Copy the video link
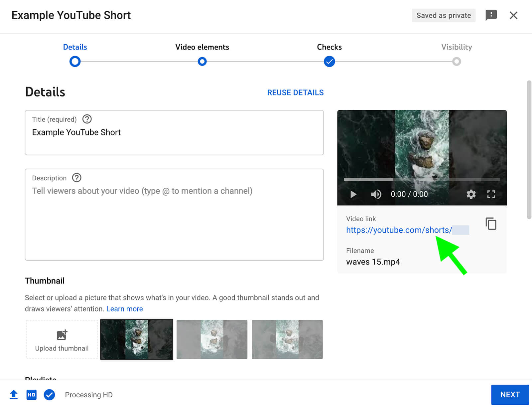This screenshot has height=409, width=532. coord(490,223)
